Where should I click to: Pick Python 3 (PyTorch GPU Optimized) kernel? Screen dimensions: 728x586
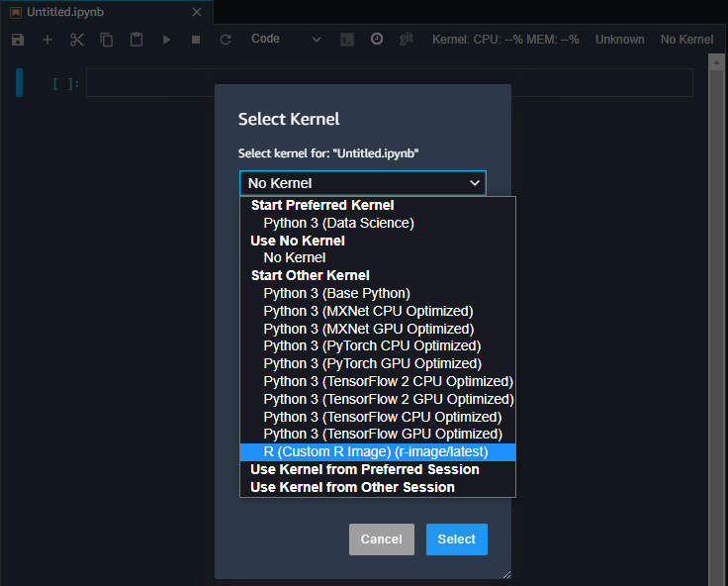pos(372,363)
